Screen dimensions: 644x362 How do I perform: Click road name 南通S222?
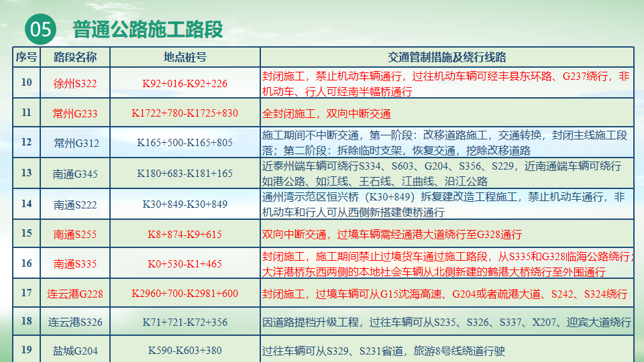click(x=75, y=205)
